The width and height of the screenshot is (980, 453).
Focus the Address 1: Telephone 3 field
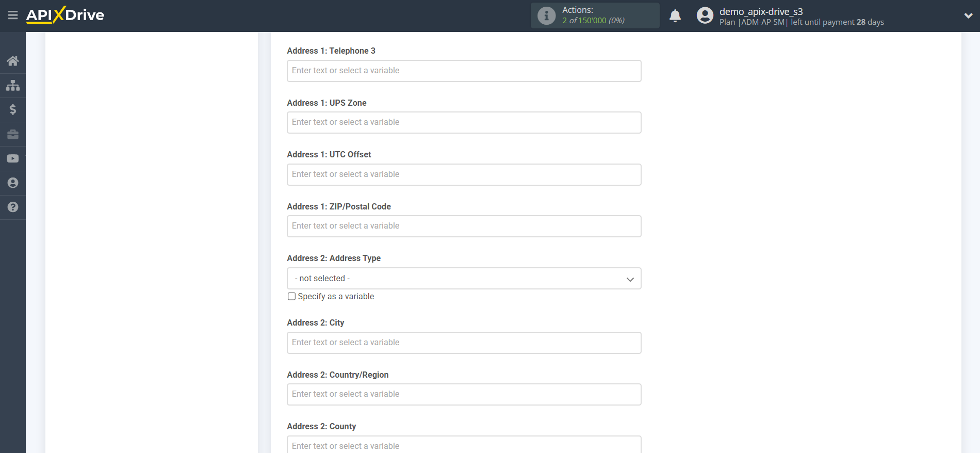tap(464, 71)
